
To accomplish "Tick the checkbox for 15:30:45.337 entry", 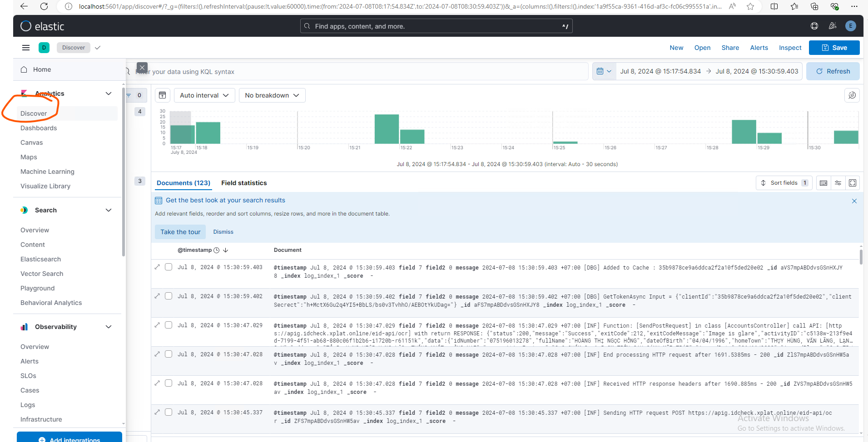I will click(169, 412).
